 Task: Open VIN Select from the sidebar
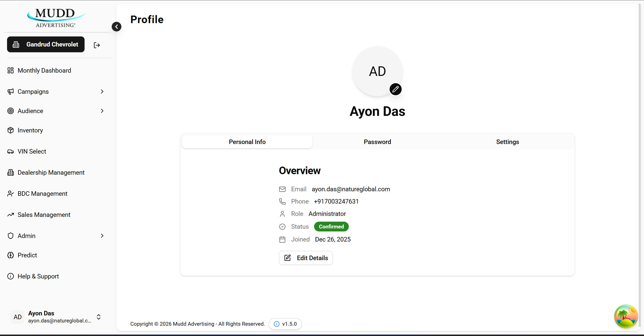(x=32, y=151)
